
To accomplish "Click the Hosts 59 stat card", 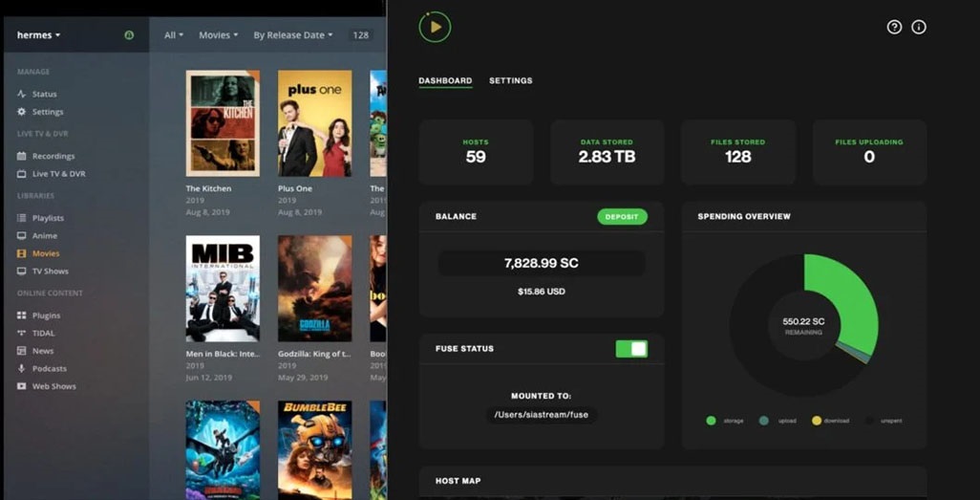I will click(x=476, y=152).
